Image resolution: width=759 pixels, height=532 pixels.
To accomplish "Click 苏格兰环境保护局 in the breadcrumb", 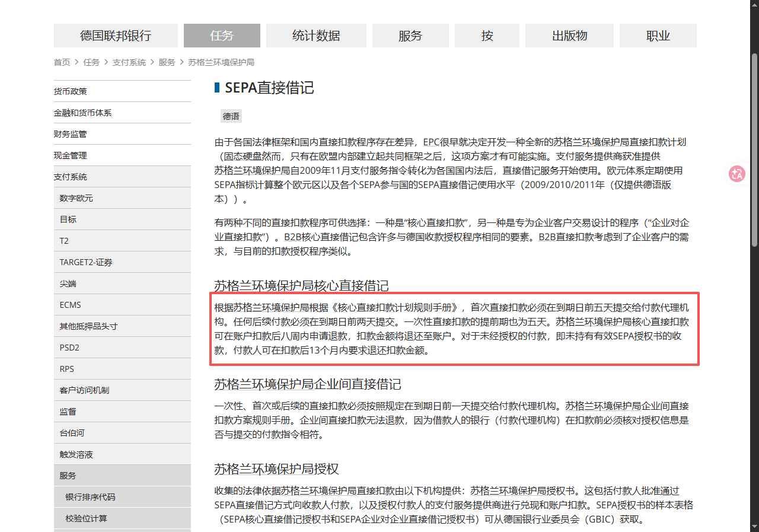I will tap(221, 62).
